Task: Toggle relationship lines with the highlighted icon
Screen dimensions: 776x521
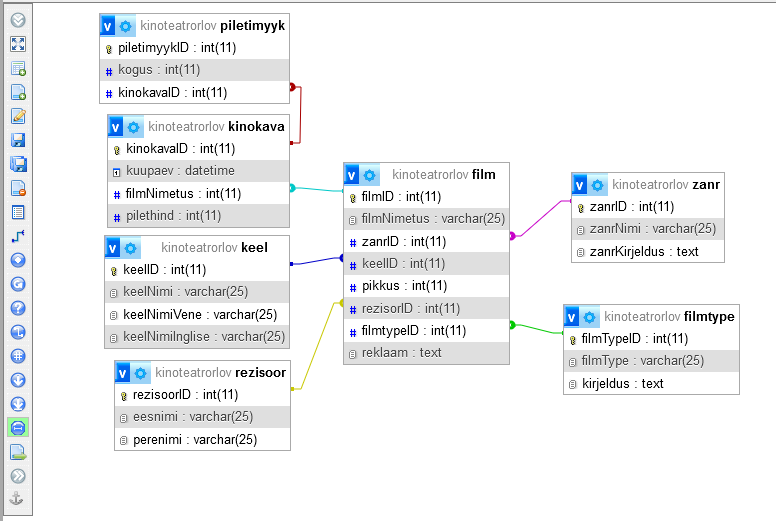Action: click(18, 428)
